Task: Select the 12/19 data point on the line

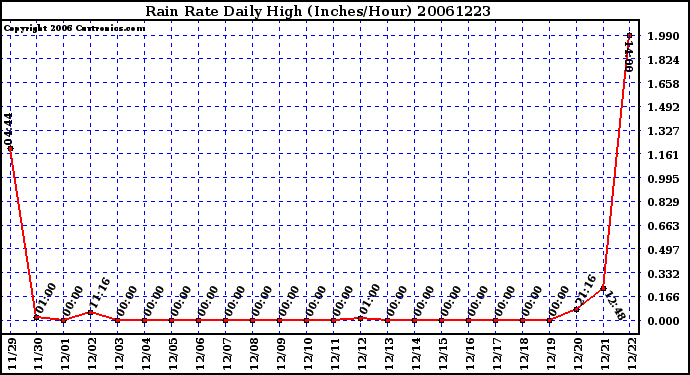Action: (549, 320)
